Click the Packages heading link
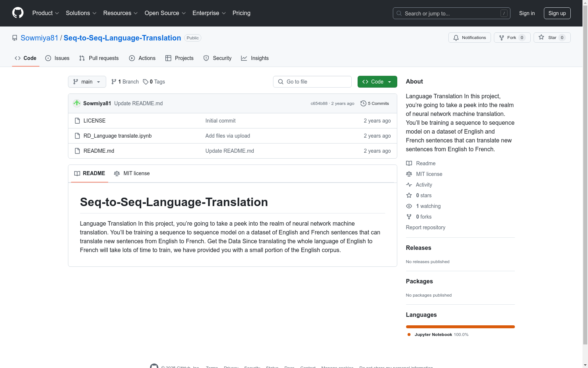The height and width of the screenshot is (368, 588). coord(419,282)
